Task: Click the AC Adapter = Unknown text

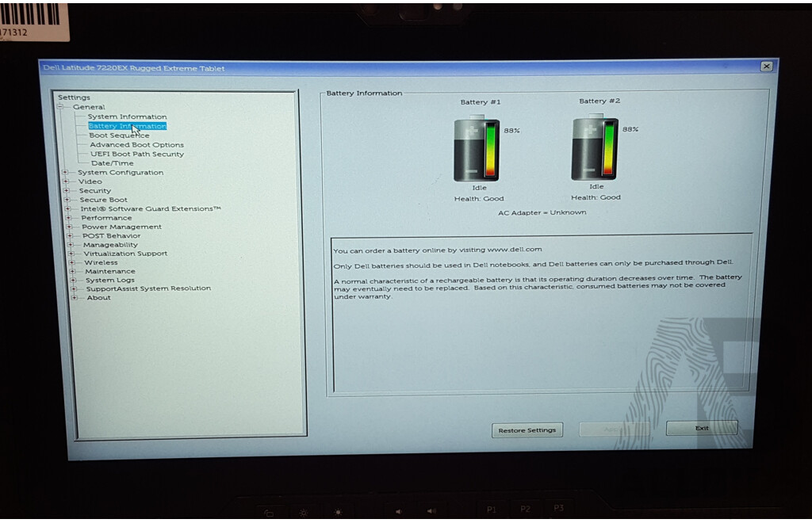Action: [542, 212]
